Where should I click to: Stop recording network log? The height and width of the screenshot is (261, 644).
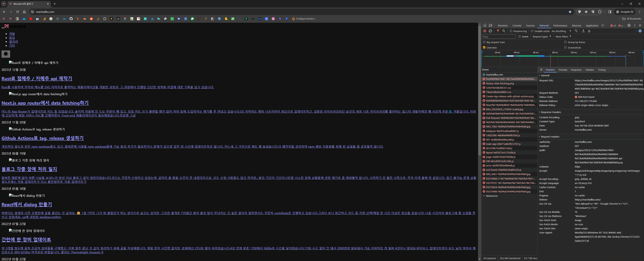(485, 31)
